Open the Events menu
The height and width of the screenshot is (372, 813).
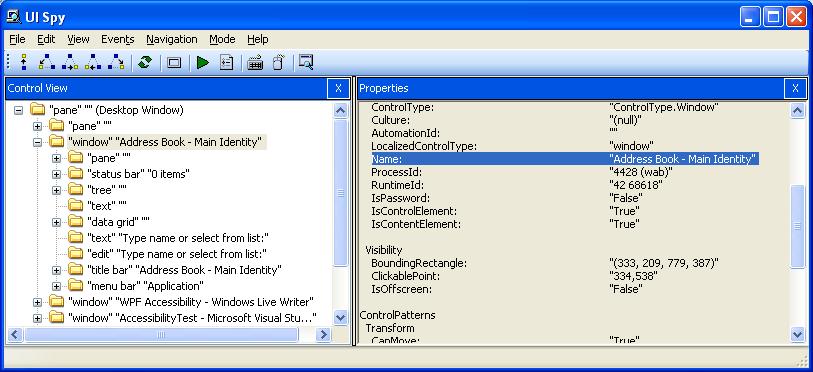pos(118,39)
